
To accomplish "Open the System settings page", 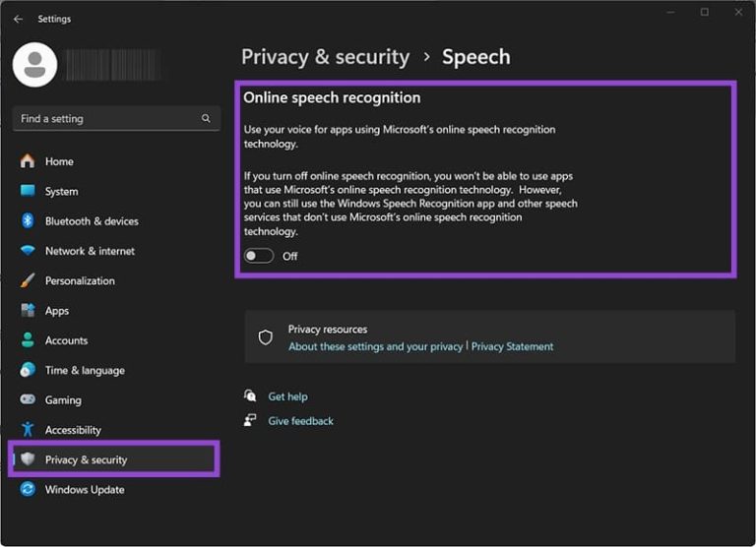I will pos(61,192).
